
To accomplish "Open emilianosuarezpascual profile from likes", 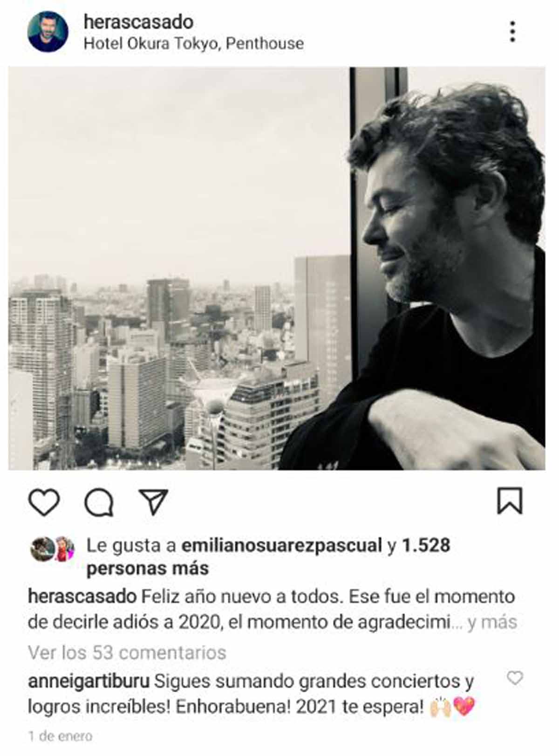I will (x=281, y=545).
